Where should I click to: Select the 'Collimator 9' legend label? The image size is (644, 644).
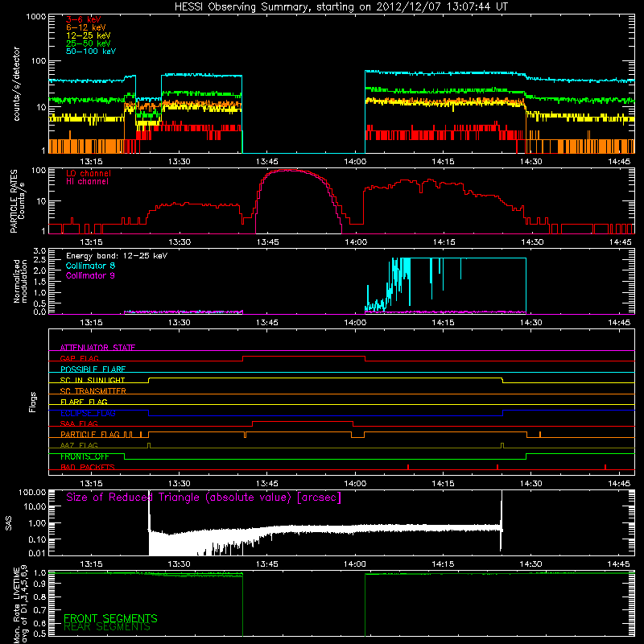(90, 275)
